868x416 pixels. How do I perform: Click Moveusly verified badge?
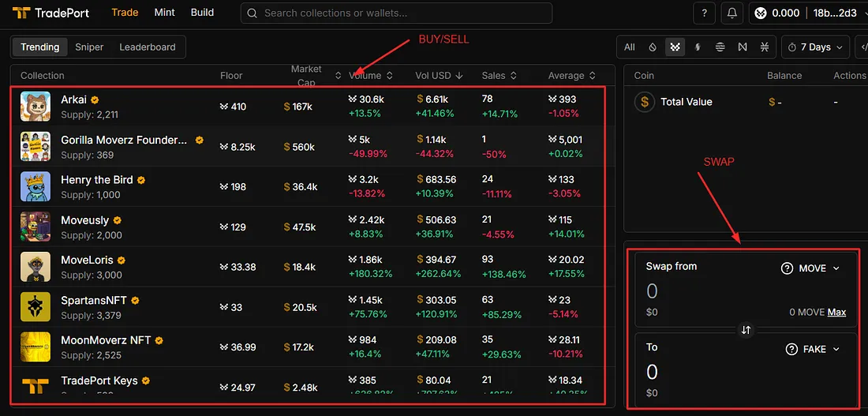[x=117, y=220]
